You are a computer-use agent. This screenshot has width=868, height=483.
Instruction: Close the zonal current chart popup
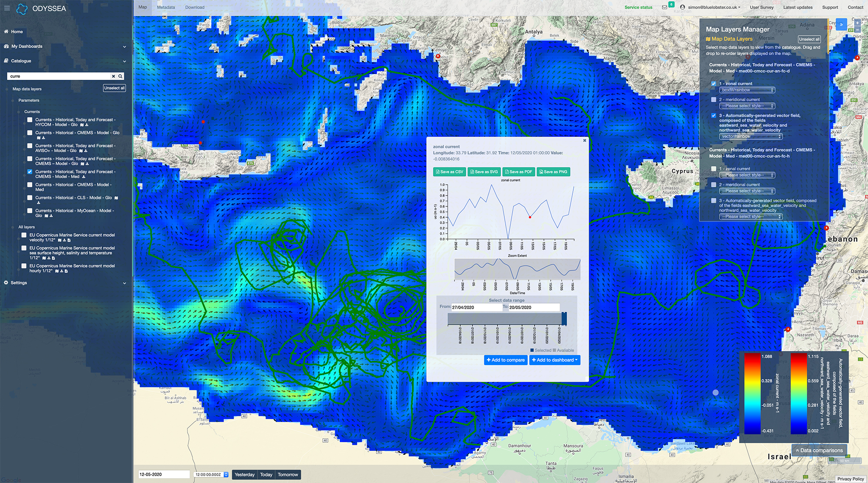[x=585, y=140]
